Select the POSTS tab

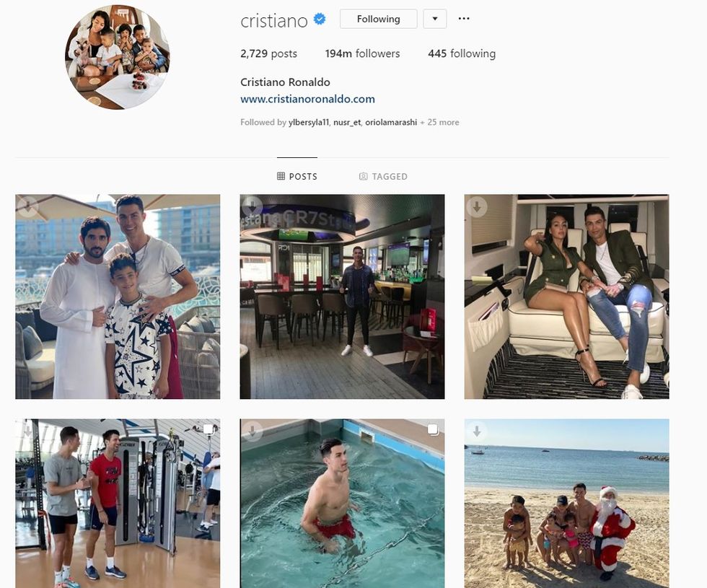coord(297,176)
